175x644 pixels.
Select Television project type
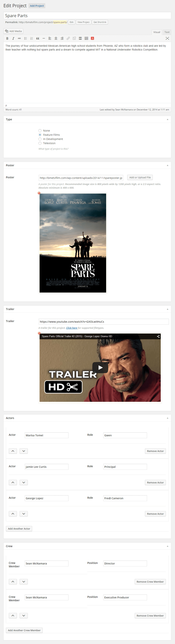coord(40,143)
